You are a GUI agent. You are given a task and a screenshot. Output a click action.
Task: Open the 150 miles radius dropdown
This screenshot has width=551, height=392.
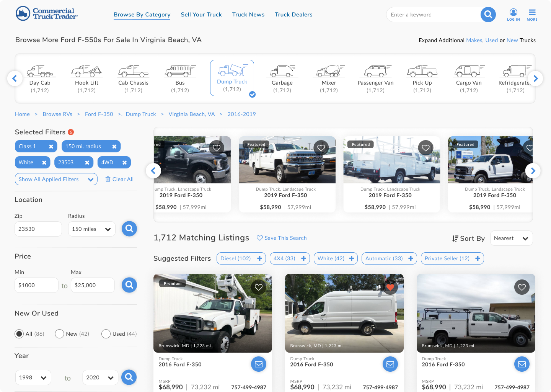[x=91, y=229]
